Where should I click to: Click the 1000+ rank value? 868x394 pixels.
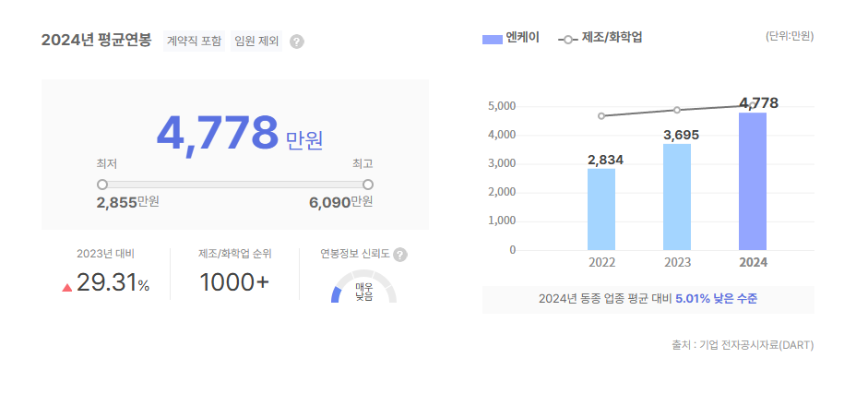tap(234, 282)
